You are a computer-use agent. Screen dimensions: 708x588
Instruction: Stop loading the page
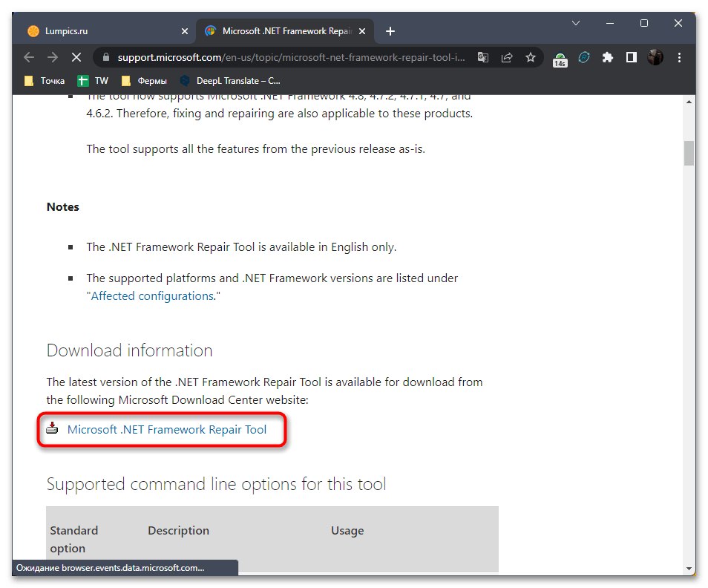pos(76,57)
